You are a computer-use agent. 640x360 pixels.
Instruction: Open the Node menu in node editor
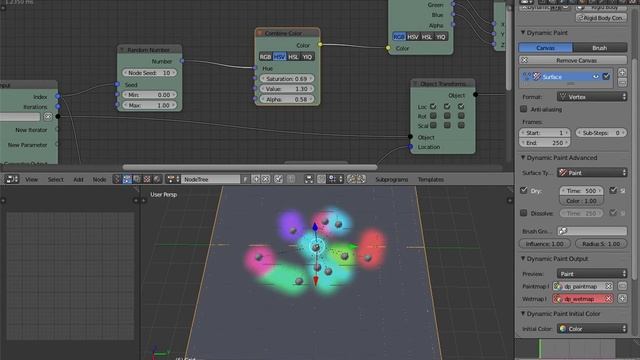tap(99, 179)
